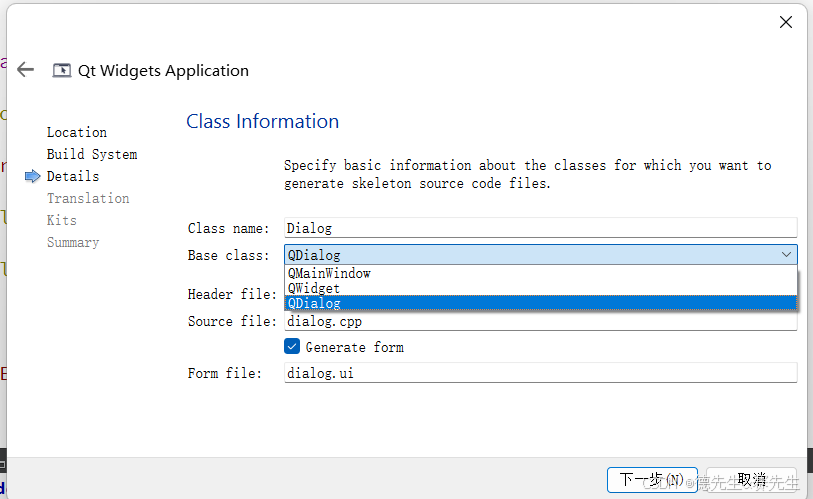Click the Qt Widgets Application wizard icon

point(62,70)
